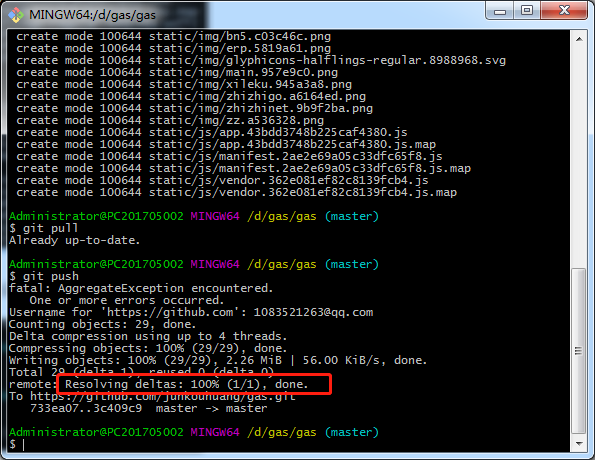The image size is (595, 460).
Task: Click the window title MINGW64:/d/gas/gas
Action: tap(93, 15)
